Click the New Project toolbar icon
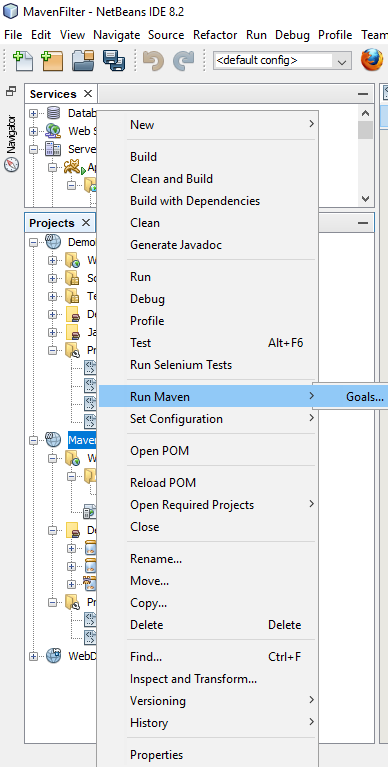This screenshot has width=388, height=767. click(x=52, y=61)
